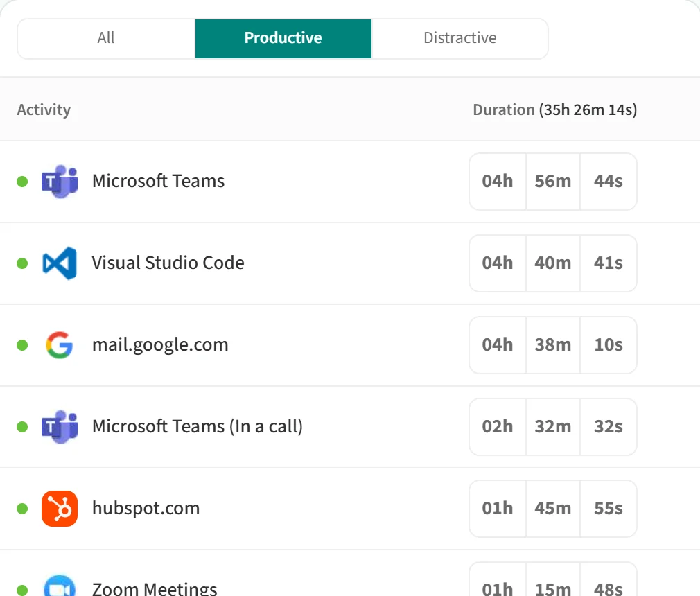The height and width of the screenshot is (596, 700).
Task: Click the Zoom Meetings camera icon
Action: coord(60,586)
